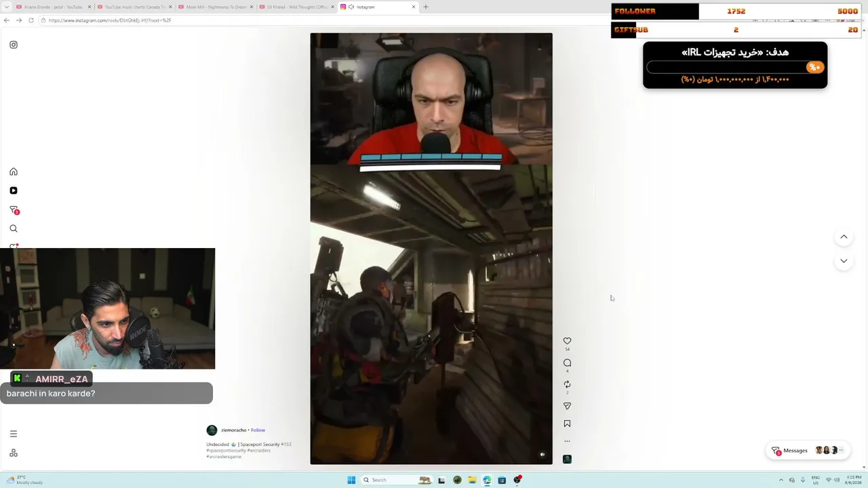Repost the reel with the repost icon

coord(567,384)
